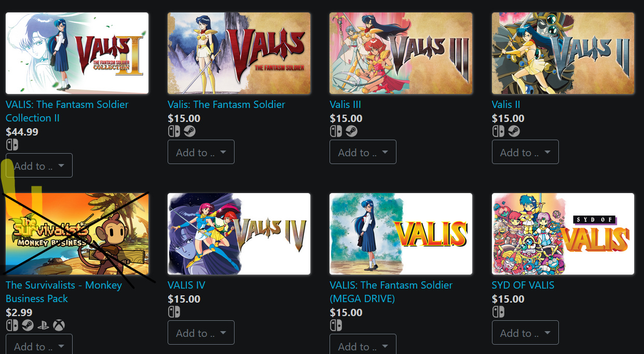Open the Add to dropdown for Valis III
Viewport: 644px width, 354px height.
(x=363, y=152)
